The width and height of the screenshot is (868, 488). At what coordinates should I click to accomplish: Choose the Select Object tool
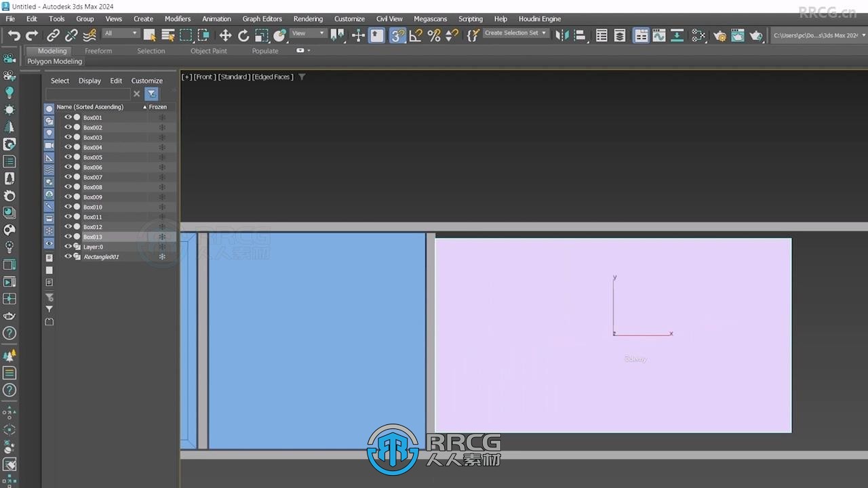[x=150, y=35]
